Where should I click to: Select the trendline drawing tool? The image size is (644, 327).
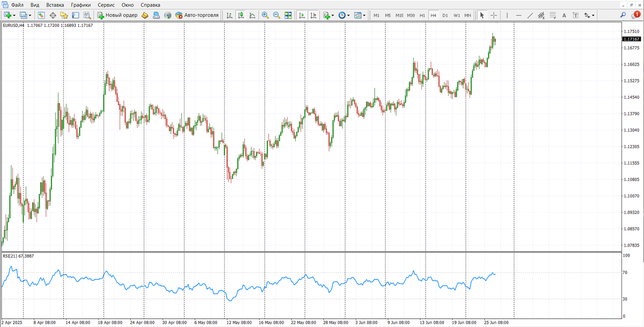[530, 15]
